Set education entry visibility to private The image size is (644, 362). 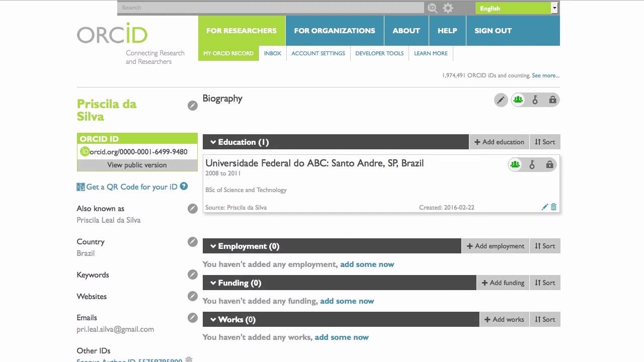point(549,164)
